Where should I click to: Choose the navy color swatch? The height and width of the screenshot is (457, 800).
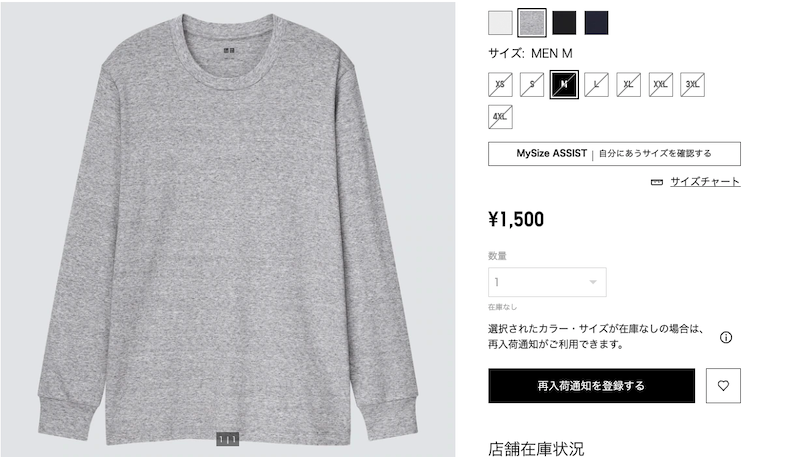(x=596, y=23)
